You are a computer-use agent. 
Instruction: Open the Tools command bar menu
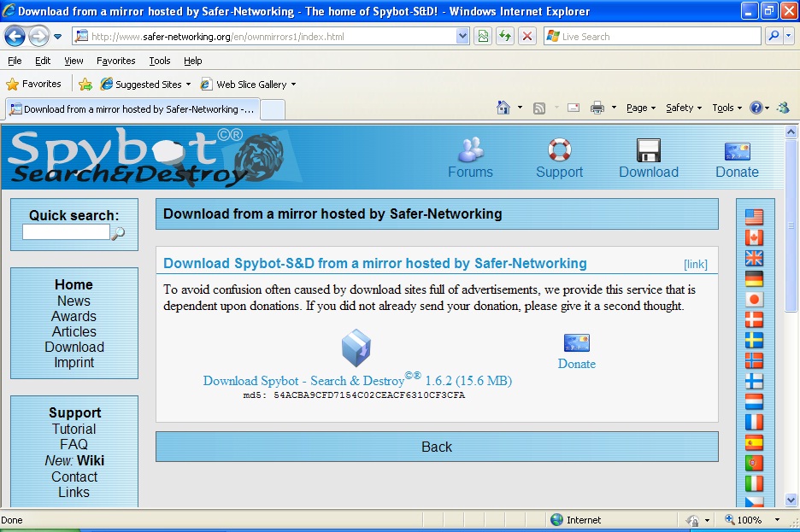(726, 108)
